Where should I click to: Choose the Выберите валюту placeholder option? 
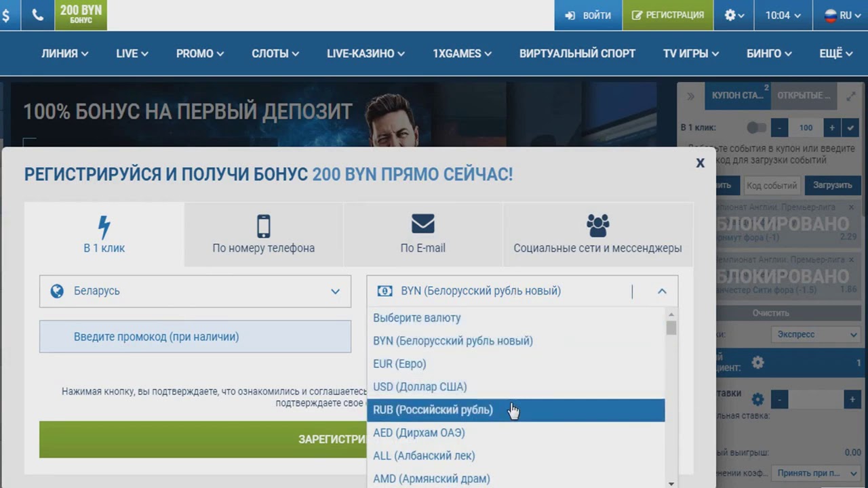(x=516, y=318)
